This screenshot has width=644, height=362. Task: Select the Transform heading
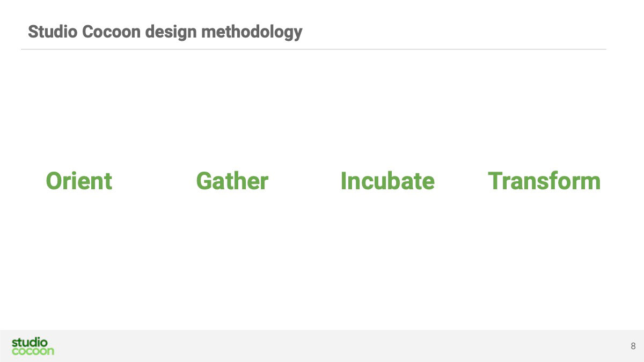pos(544,181)
